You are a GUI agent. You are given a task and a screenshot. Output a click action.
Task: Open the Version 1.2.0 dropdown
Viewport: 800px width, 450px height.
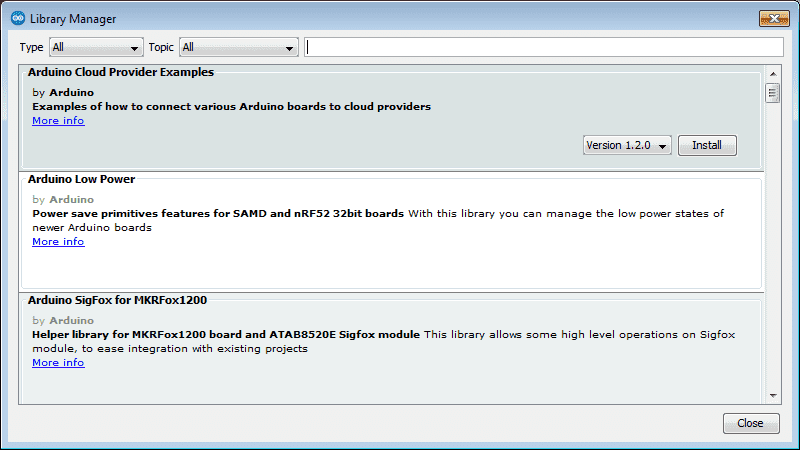[x=627, y=145]
